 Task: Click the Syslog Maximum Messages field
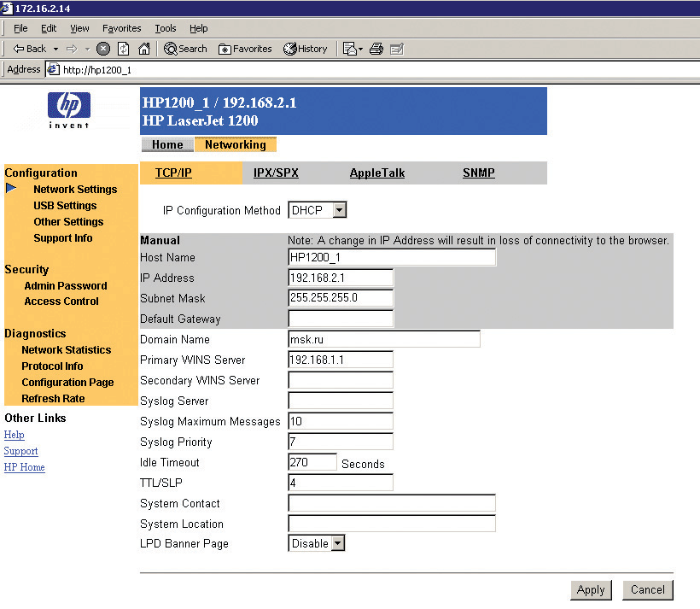pos(341,421)
